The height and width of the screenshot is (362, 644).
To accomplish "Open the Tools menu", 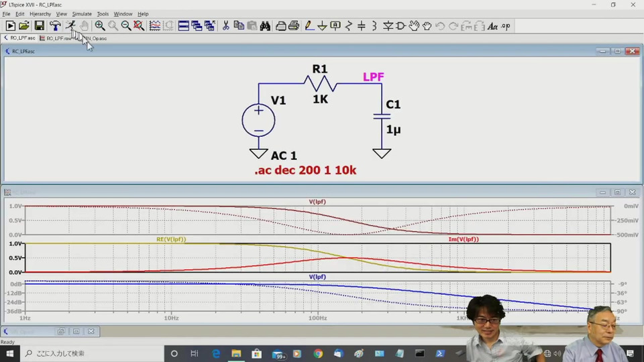I will 103,13.
